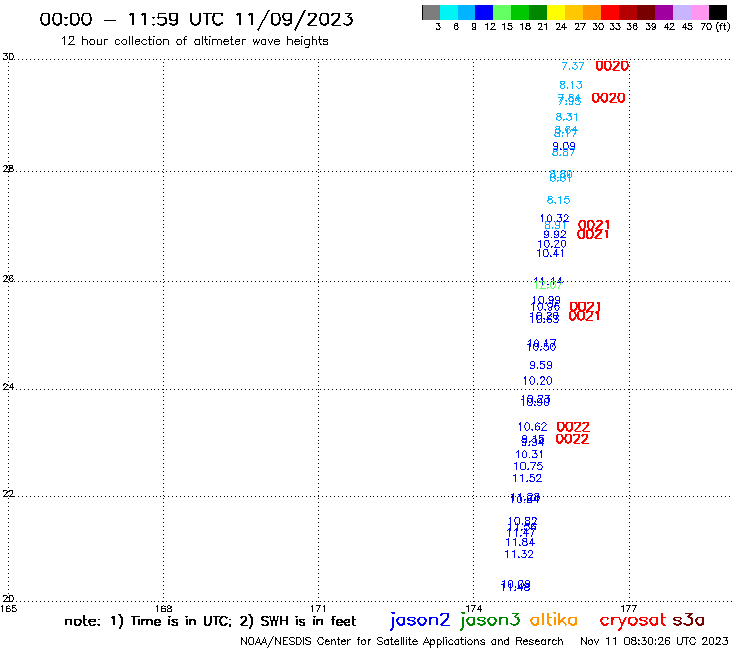This screenshot has height=650, width=740.
Task: Click the 11.84 wave height value
Action: (x=520, y=542)
